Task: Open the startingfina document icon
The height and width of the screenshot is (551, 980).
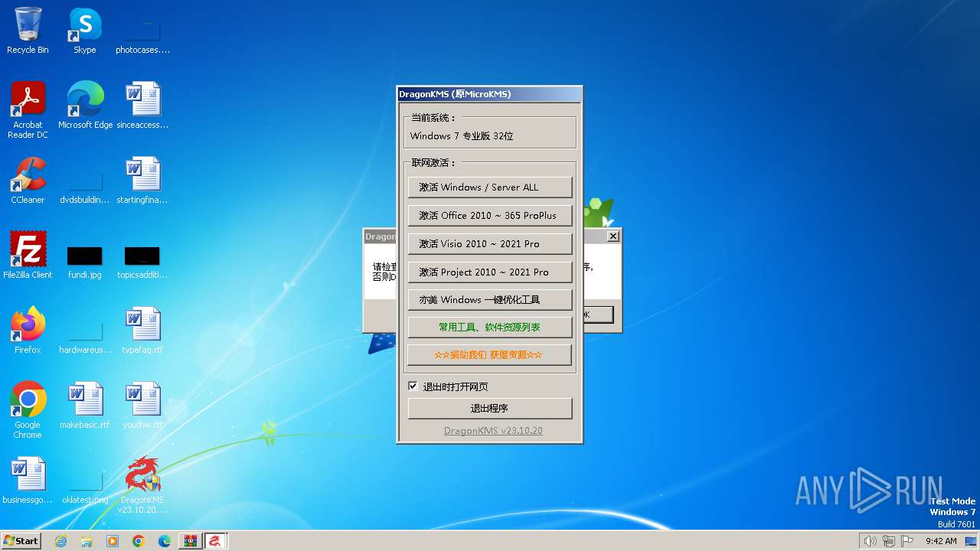Action: (x=142, y=181)
